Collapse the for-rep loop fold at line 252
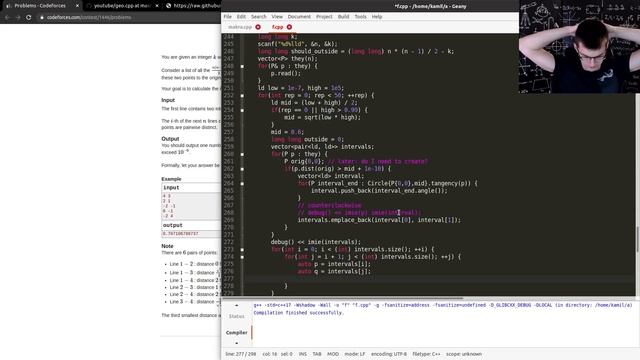The image size is (640, 360). (x=242, y=96)
